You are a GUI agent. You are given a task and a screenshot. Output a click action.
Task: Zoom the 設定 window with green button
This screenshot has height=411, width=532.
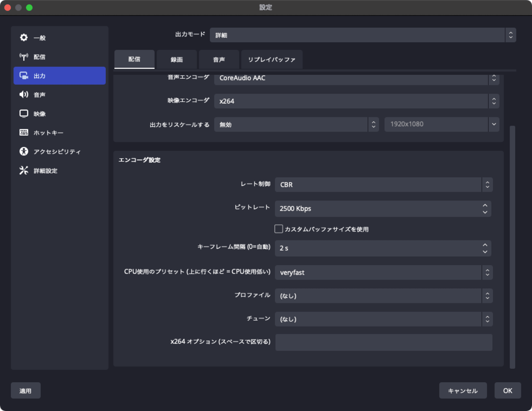[x=29, y=7]
